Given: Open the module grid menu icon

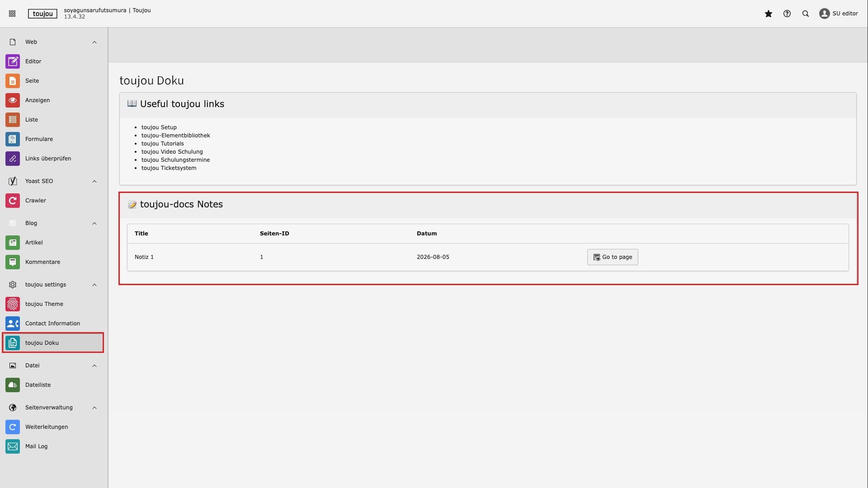Looking at the screenshot, I should tap(12, 14).
